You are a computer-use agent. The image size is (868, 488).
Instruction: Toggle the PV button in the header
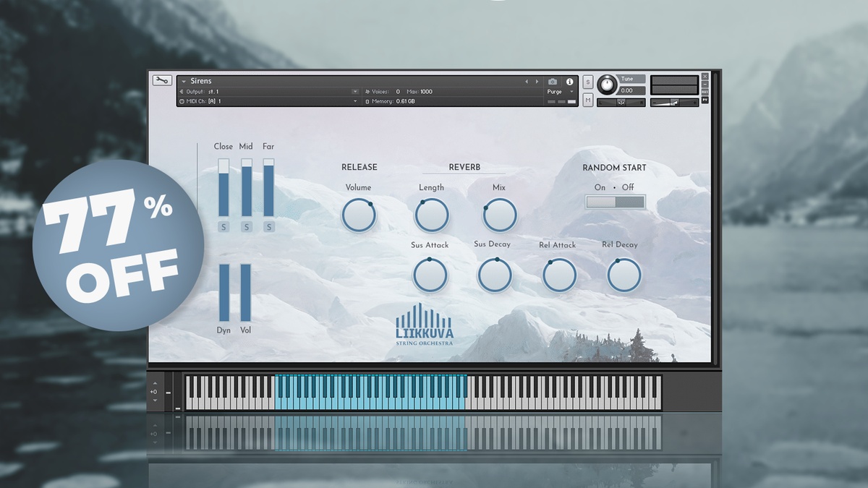(x=705, y=100)
